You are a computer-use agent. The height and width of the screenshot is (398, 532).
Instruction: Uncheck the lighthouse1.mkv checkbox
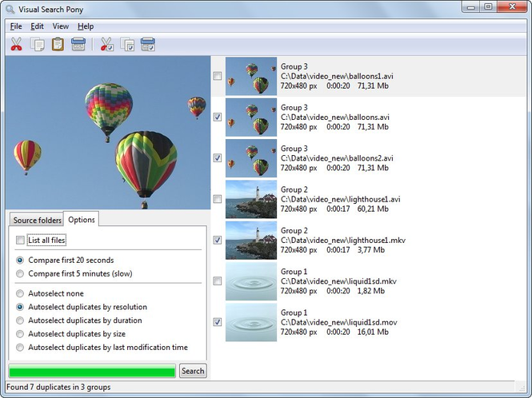(x=217, y=240)
